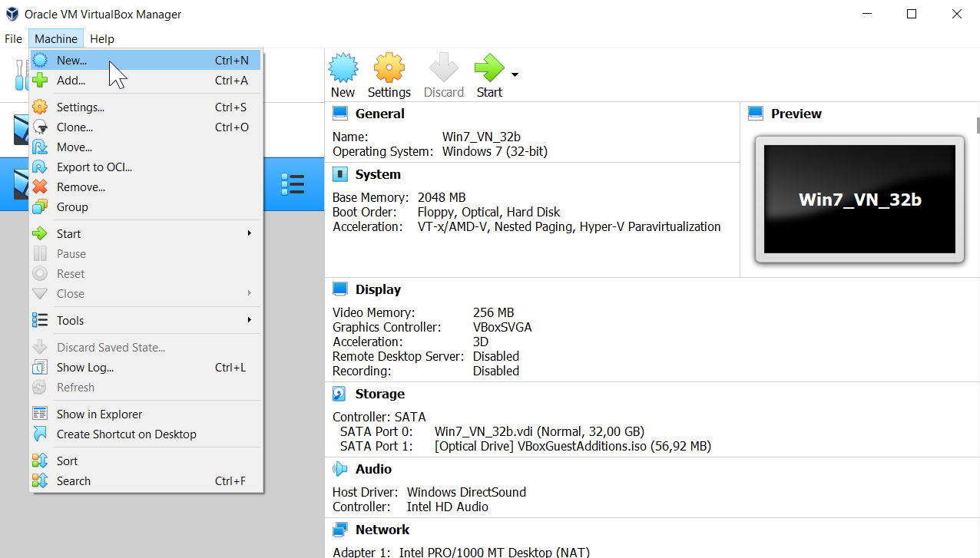Click Group in the Machine menu
The image size is (980, 558).
coord(146,207)
